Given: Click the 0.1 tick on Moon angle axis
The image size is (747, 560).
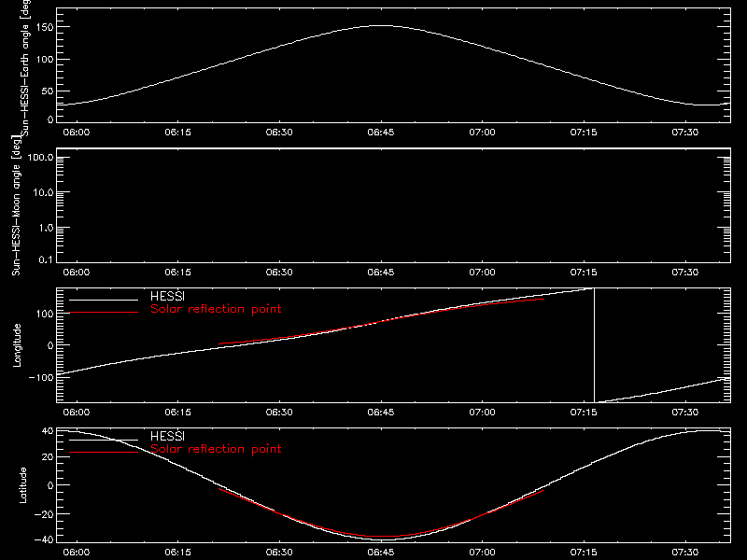Looking at the screenshot, I should click(46, 259).
